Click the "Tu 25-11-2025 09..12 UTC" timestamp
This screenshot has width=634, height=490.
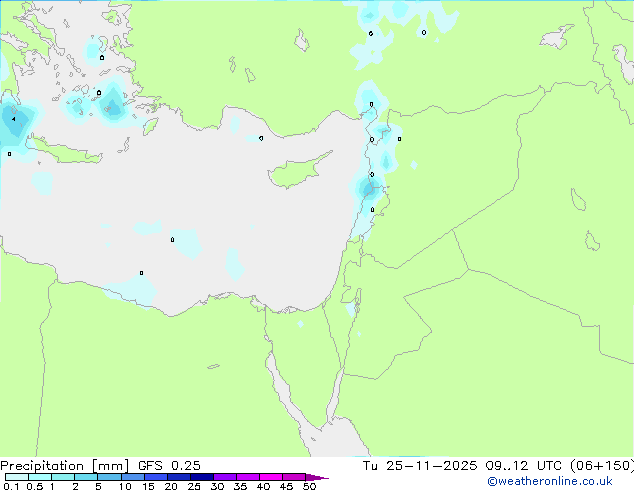tap(464, 466)
